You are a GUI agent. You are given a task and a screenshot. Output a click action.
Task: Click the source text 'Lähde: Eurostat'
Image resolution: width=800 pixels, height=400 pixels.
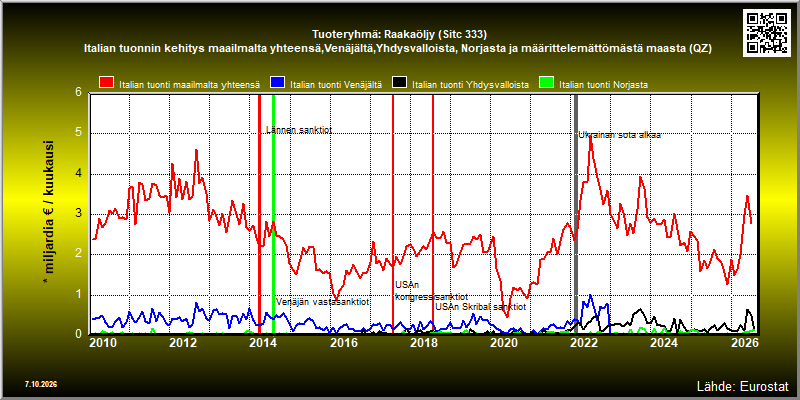[x=742, y=385]
